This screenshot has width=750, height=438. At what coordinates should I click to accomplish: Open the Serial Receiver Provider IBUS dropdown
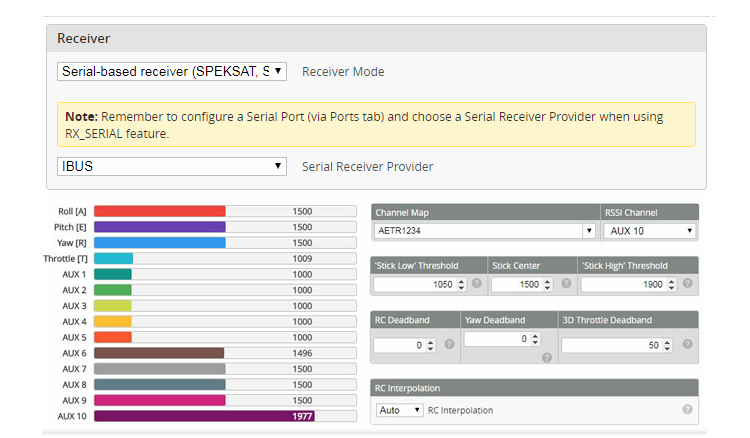click(172, 166)
